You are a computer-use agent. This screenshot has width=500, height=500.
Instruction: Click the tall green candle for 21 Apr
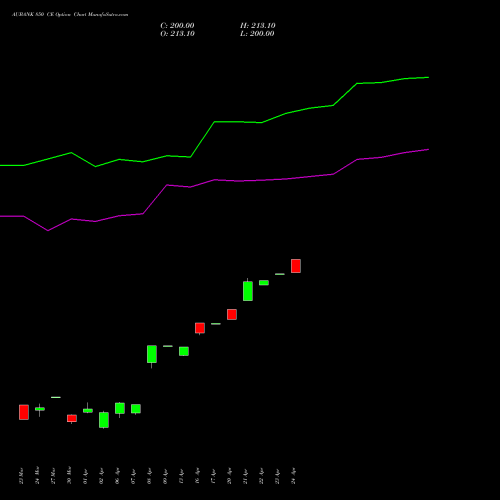point(248,291)
